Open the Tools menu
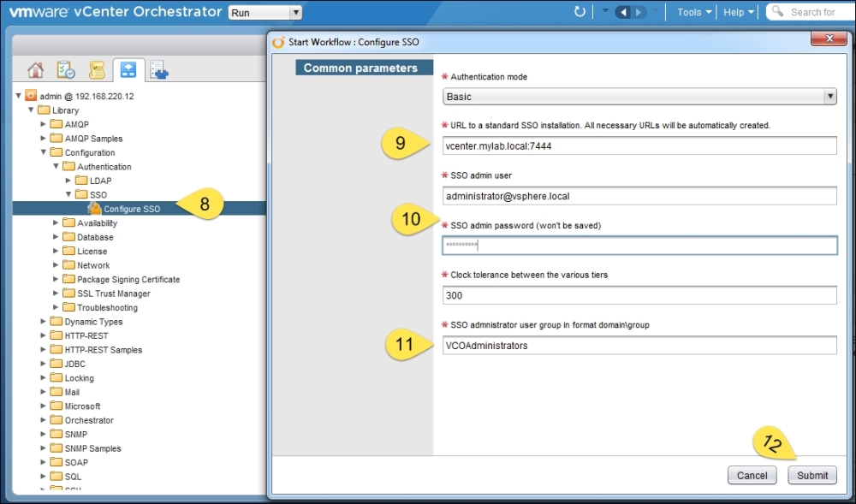Image resolution: width=856 pixels, height=504 pixels. pos(693,12)
